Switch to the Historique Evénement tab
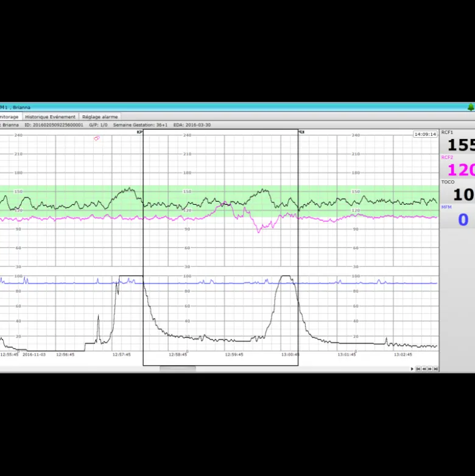Viewport: 475px width, 476px height. pyautogui.click(x=51, y=116)
